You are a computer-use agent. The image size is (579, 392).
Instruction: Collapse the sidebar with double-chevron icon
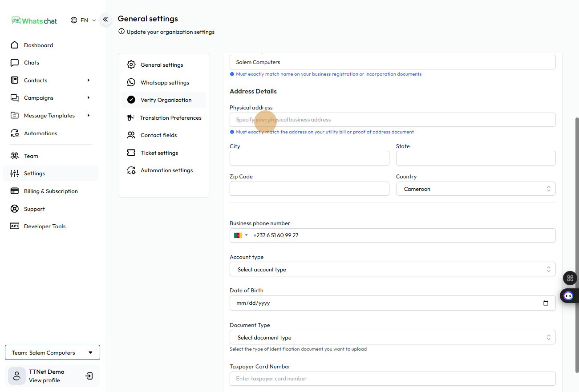coord(105,20)
